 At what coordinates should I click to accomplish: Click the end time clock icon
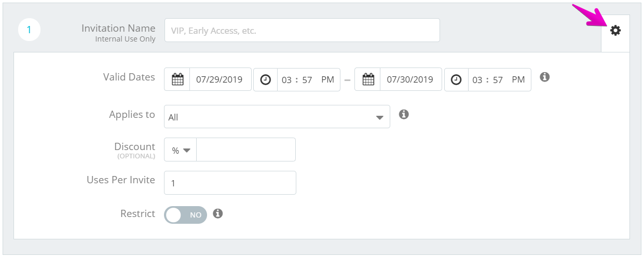(x=456, y=80)
